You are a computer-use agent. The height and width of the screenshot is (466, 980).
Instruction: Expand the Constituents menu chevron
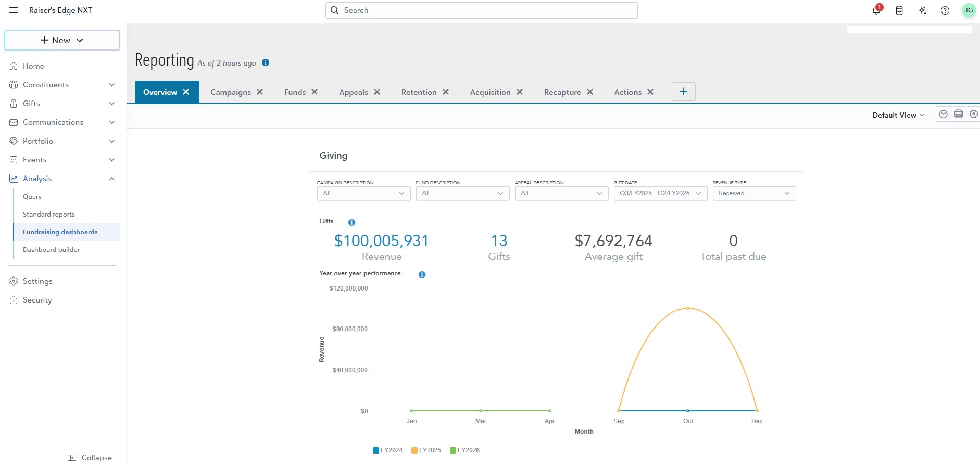(112, 85)
